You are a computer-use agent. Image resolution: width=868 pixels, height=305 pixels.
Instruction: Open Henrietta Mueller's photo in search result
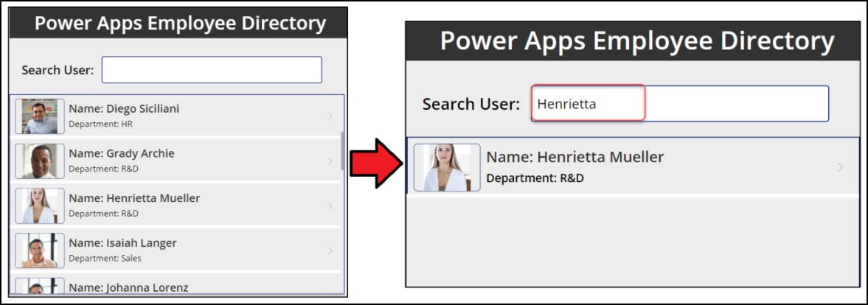(447, 167)
